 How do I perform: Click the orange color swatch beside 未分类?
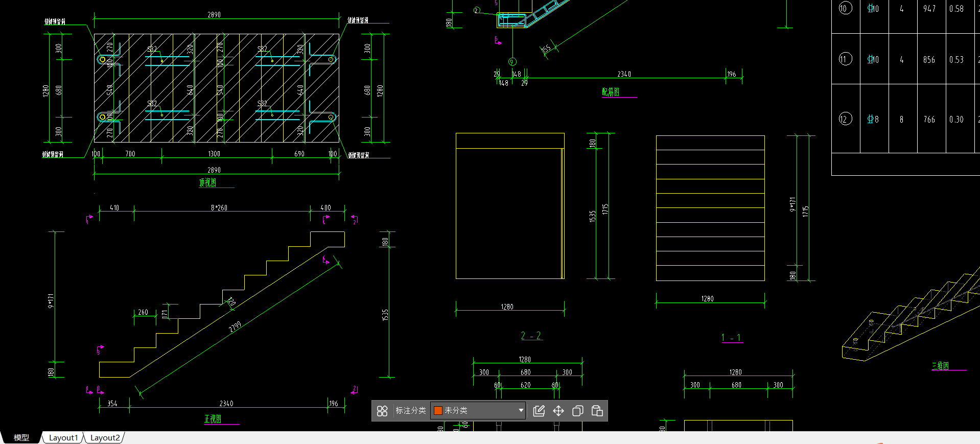point(438,410)
